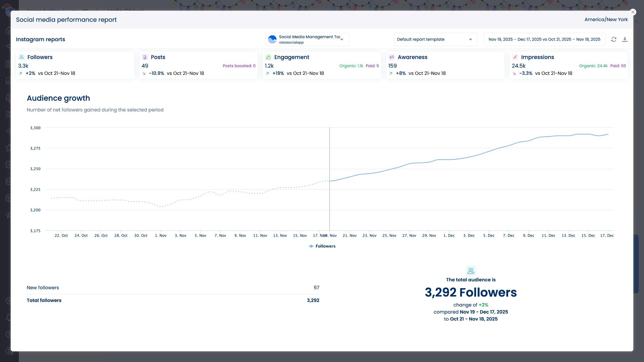
Task: Click the America/New York timezone label
Action: (606, 19)
